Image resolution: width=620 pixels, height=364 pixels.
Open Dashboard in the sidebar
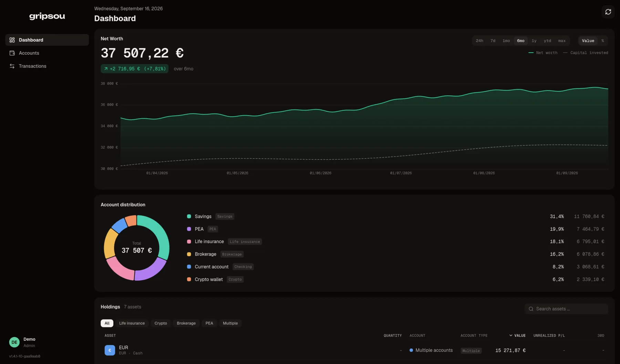tap(47, 40)
